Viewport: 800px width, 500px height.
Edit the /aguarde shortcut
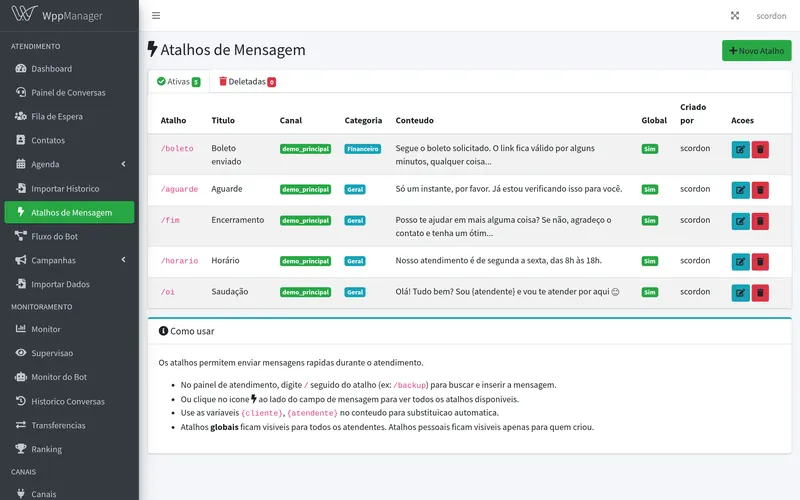(740, 190)
